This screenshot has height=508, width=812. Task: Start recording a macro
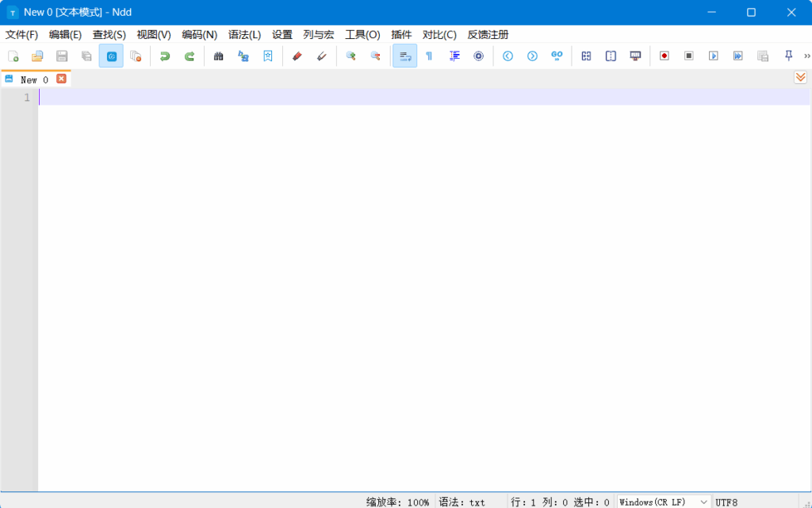[x=664, y=56]
